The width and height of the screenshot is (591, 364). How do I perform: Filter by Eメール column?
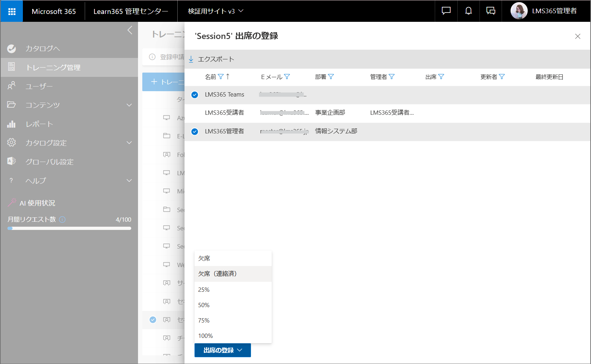coord(287,77)
